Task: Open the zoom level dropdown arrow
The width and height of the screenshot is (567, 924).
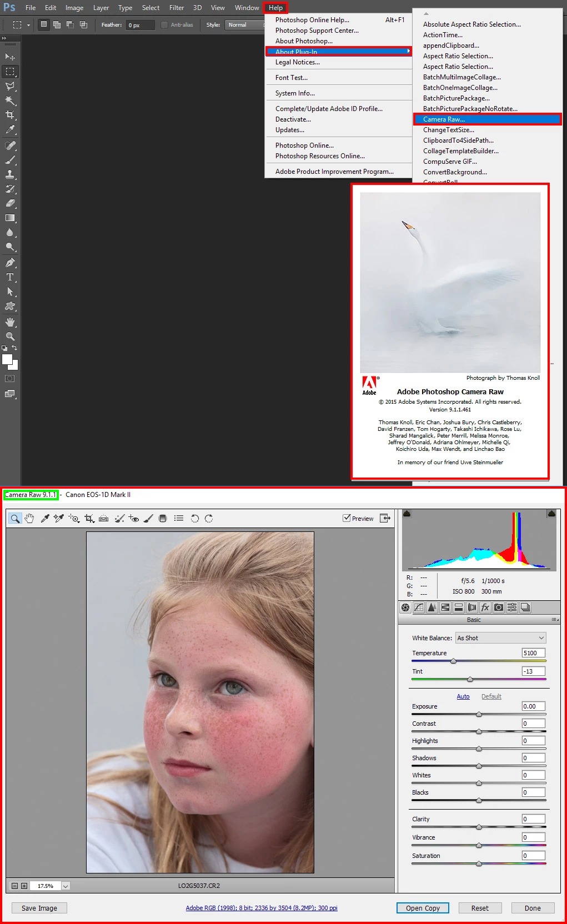Action: tap(66, 886)
